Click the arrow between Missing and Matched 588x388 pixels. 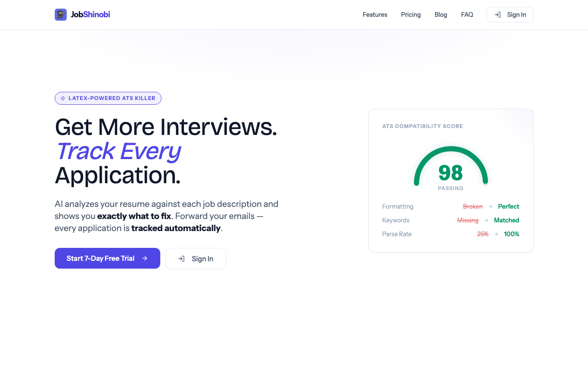[486, 220]
